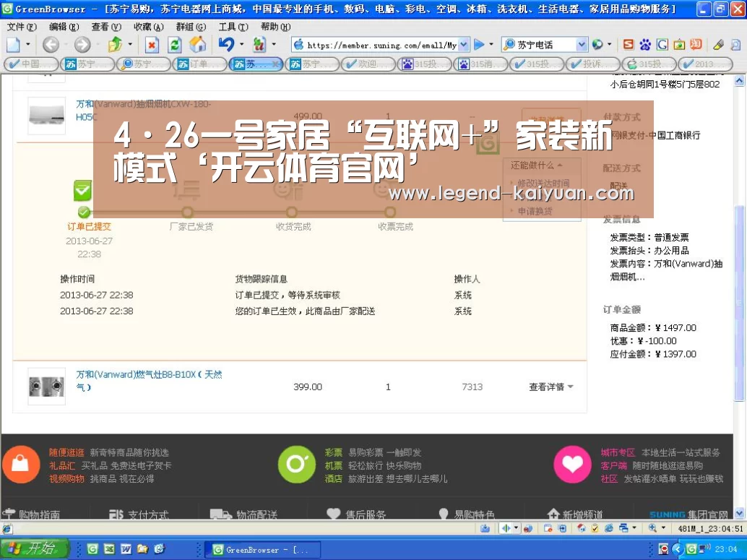747x560 pixels.
Task: Open the 随便逛逛 footer link
Action: tap(66, 452)
